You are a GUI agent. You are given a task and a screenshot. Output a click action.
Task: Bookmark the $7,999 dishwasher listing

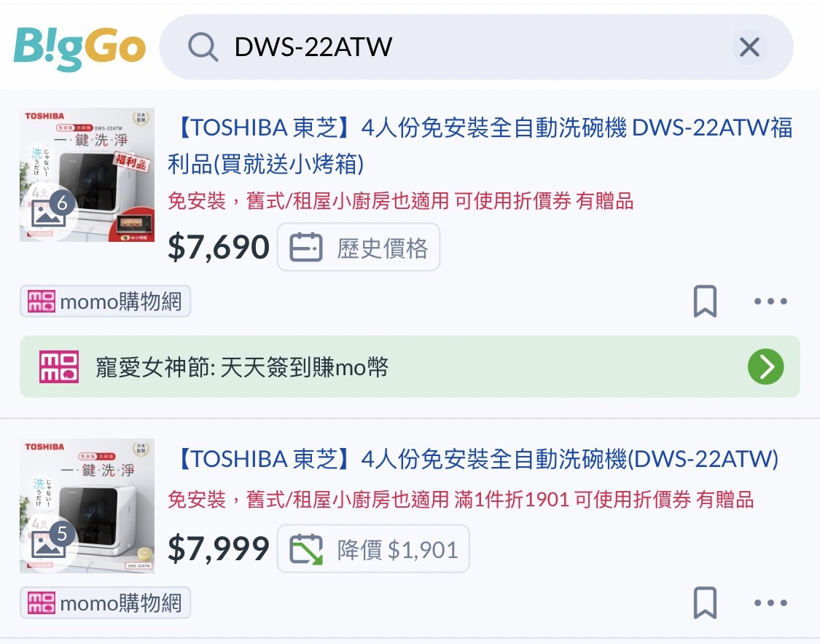pyautogui.click(x=705, y=602)
